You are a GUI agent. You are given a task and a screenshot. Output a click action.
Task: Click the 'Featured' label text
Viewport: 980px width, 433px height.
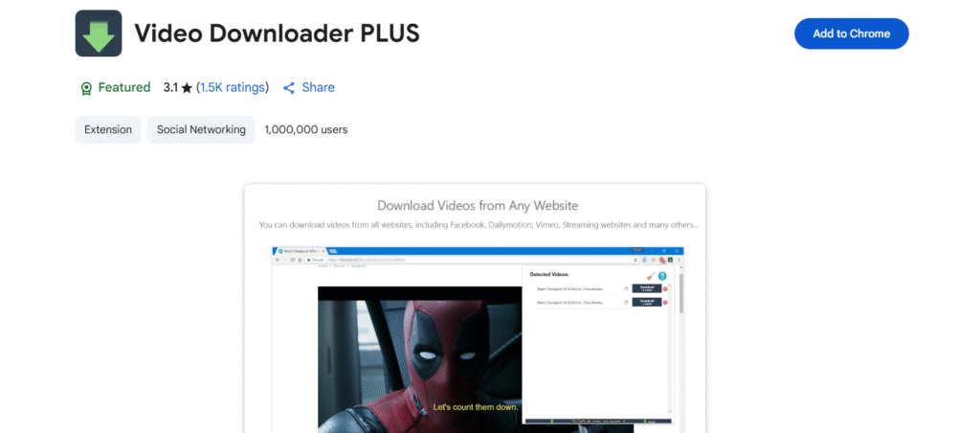[124, 87]
